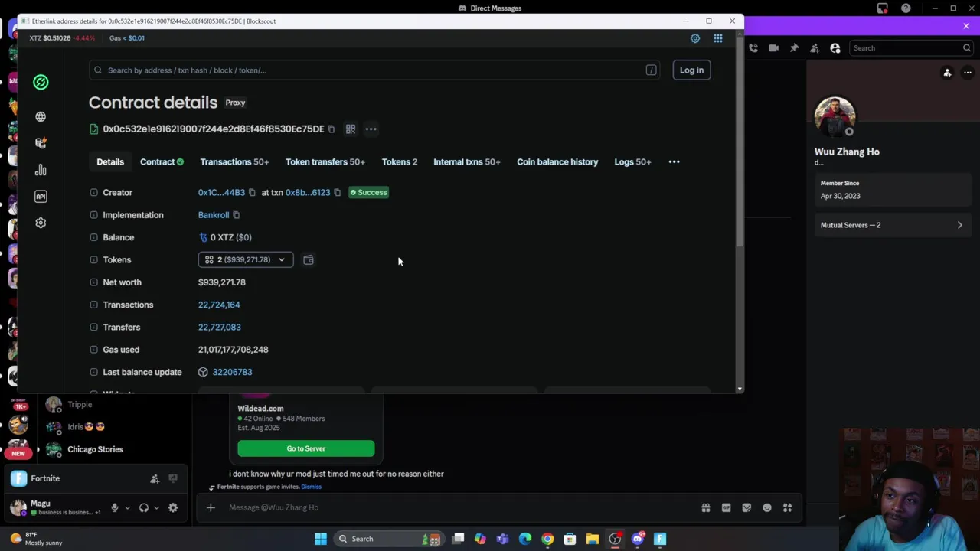The width and height of the screenshot is (980, 551).
Task: Open Charts & stats bar chart icon
Action: 41,170
